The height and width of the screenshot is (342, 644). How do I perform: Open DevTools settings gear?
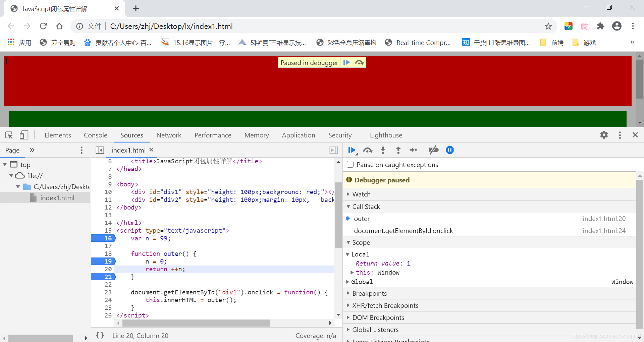[x=604, y=135]
